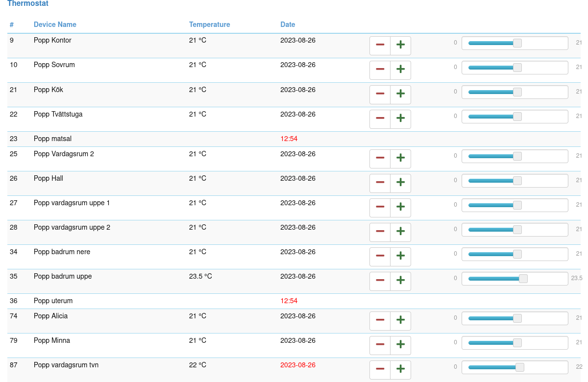The width and height of the screenshot is (588, 382).
Task: Sort the table by Temperature
Action: (x=210, y=24)
